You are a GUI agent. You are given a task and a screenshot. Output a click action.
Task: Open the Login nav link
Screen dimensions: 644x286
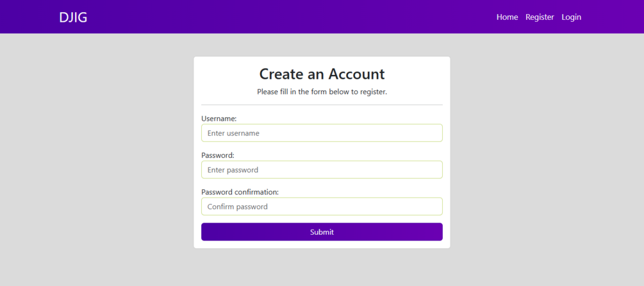pyautogui.click(x=571, y=17)
